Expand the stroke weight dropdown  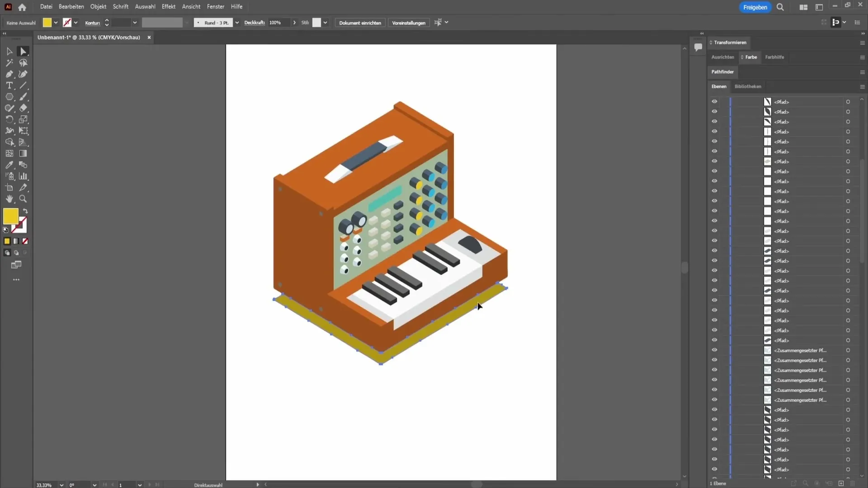[135, 23]
